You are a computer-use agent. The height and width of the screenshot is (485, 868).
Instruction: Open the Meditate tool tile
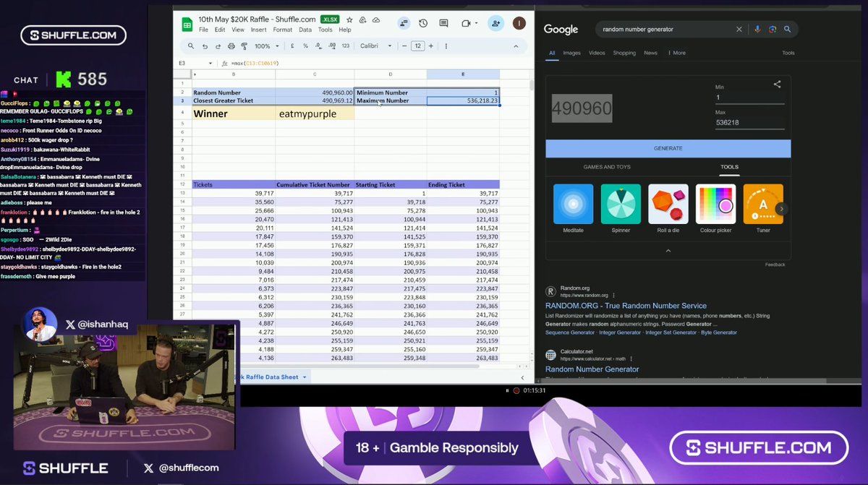[x=573, y=204]
